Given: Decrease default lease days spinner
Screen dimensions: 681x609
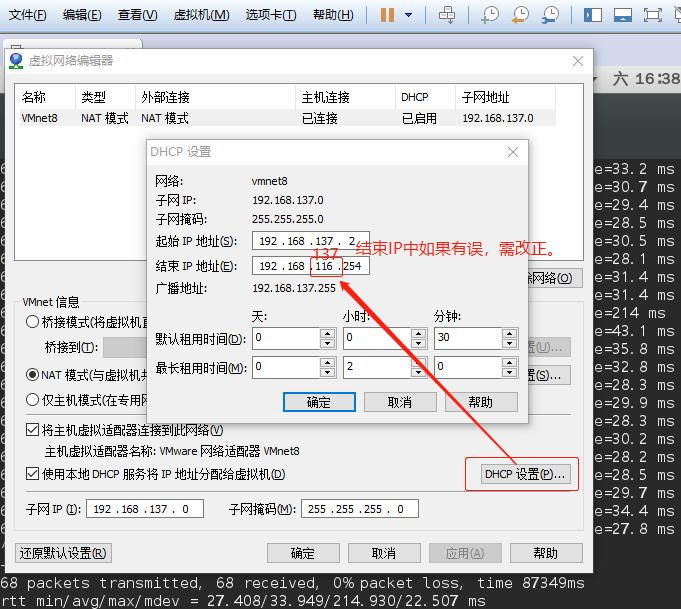Looking at the screenshot, I should tap(327, 344).
